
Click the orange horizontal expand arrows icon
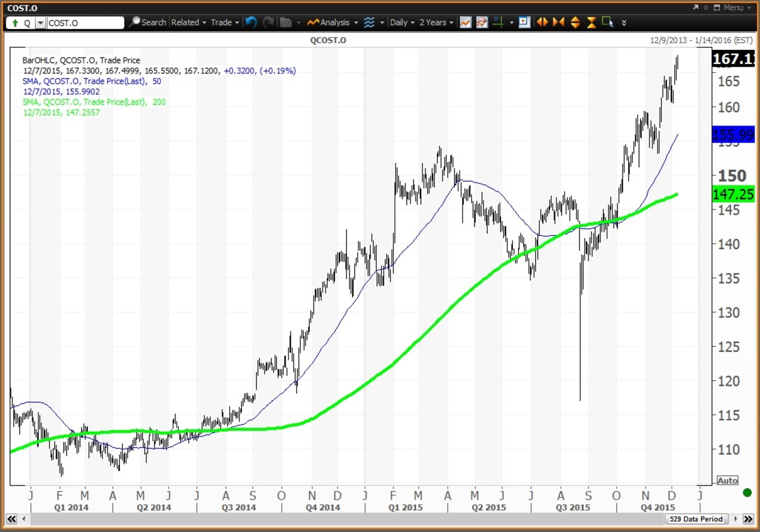(x=542, y=22)
